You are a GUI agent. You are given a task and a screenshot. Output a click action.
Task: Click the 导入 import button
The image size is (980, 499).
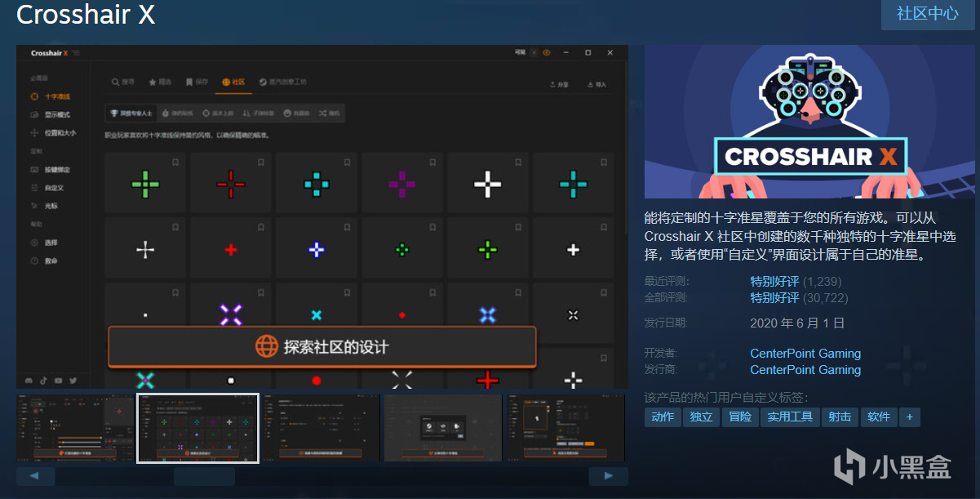click(x=596, y=84)
